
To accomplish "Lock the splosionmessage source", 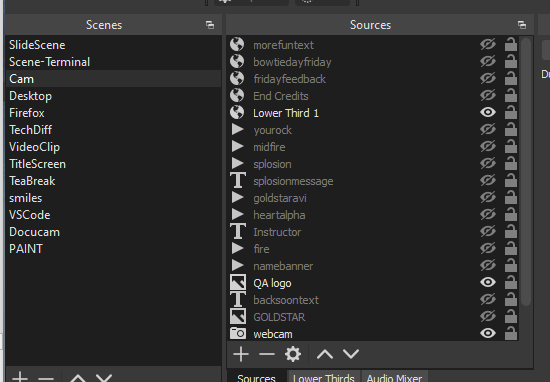I will (x=511, y=181).
